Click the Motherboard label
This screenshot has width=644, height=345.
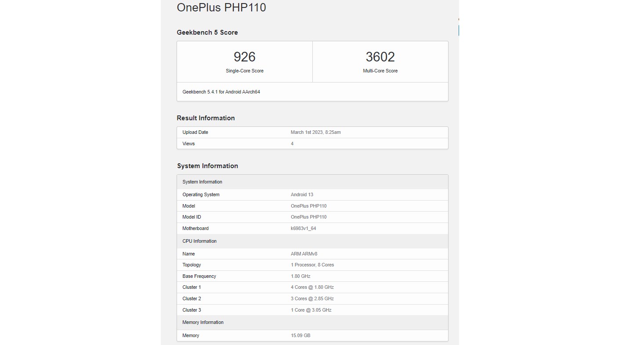pyautogui.click(x=195, y=228)
